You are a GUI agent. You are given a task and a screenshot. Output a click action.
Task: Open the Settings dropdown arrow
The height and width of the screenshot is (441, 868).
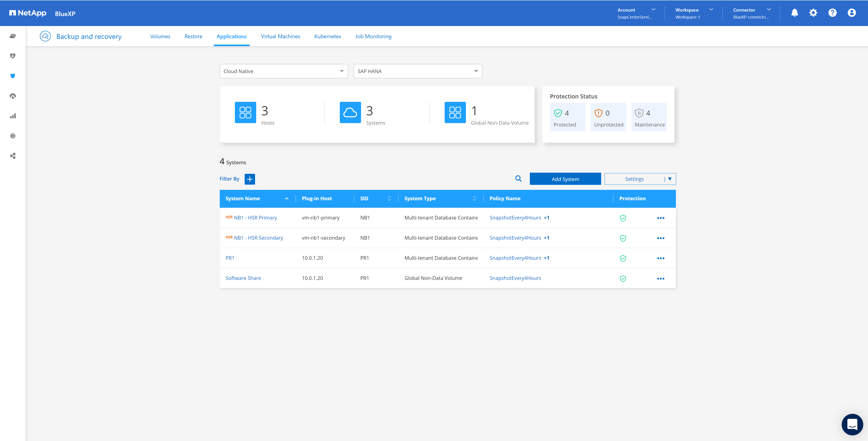[670, 179]
